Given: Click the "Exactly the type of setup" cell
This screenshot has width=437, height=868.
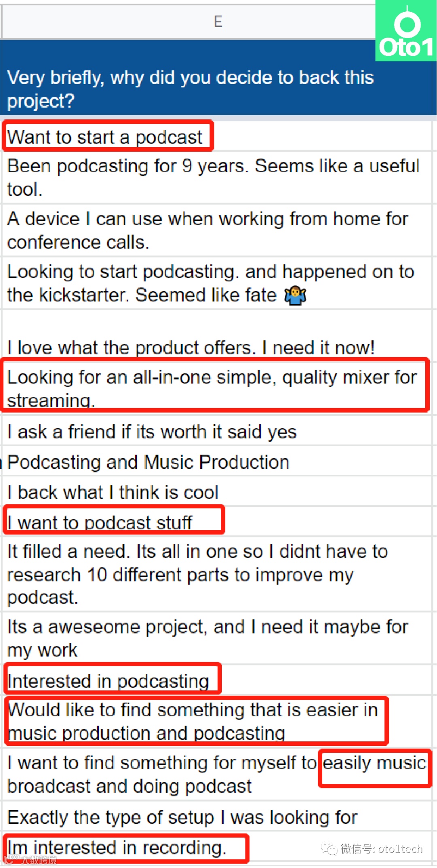Looking at the screenshot, I should tap(182, 817).
